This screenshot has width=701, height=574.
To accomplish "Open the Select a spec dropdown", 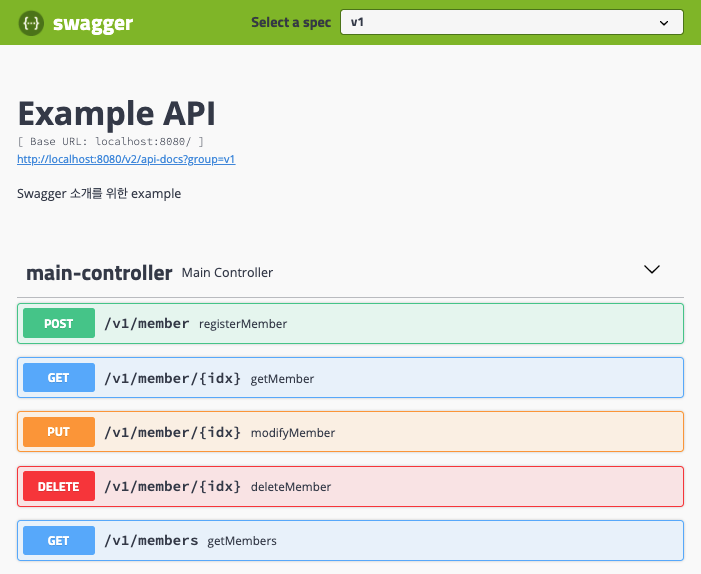I will (511, 22).
